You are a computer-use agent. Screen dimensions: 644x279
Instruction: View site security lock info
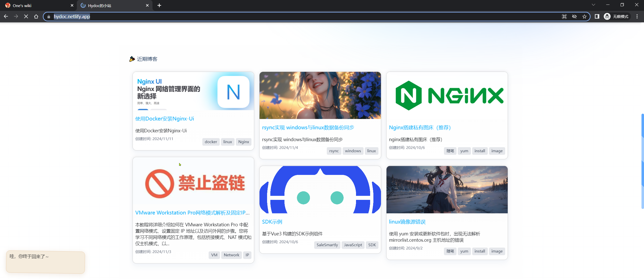point(49,17)
